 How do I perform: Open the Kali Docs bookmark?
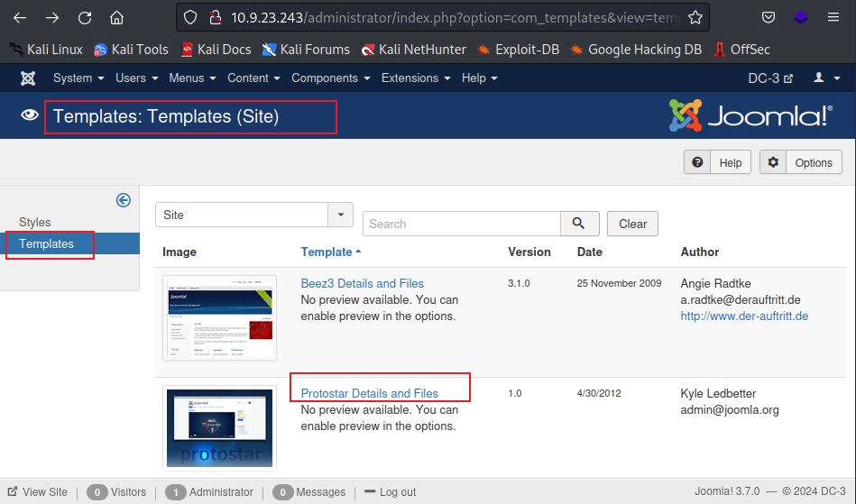coord(216,50)
